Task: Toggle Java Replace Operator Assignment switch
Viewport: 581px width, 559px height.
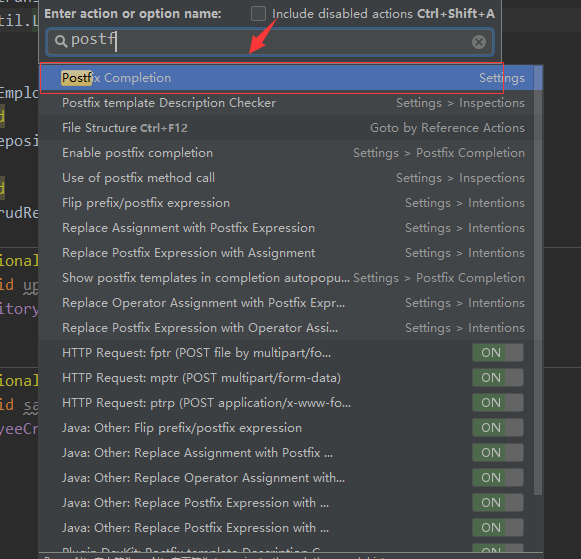Action: click(x=498, y=478)
